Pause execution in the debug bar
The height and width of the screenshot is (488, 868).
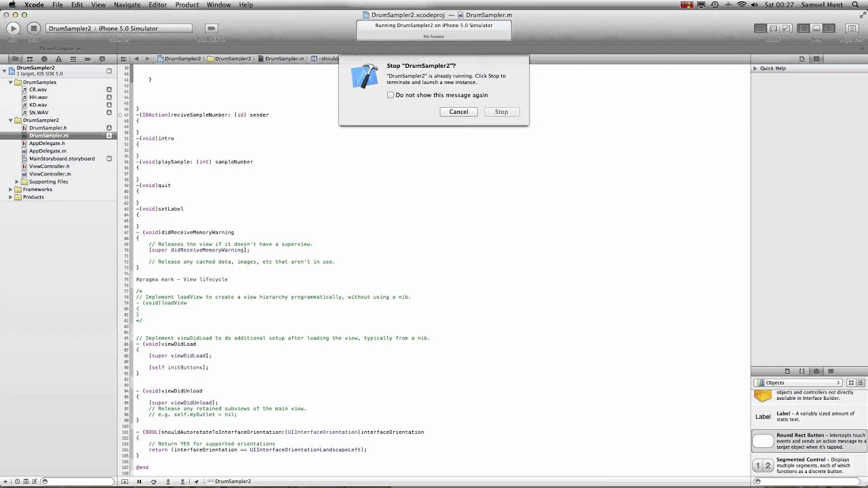(x=139, y=481)
